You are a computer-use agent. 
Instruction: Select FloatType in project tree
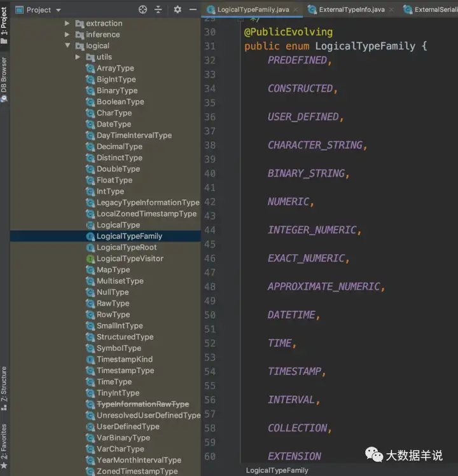(x=114, y=180)
